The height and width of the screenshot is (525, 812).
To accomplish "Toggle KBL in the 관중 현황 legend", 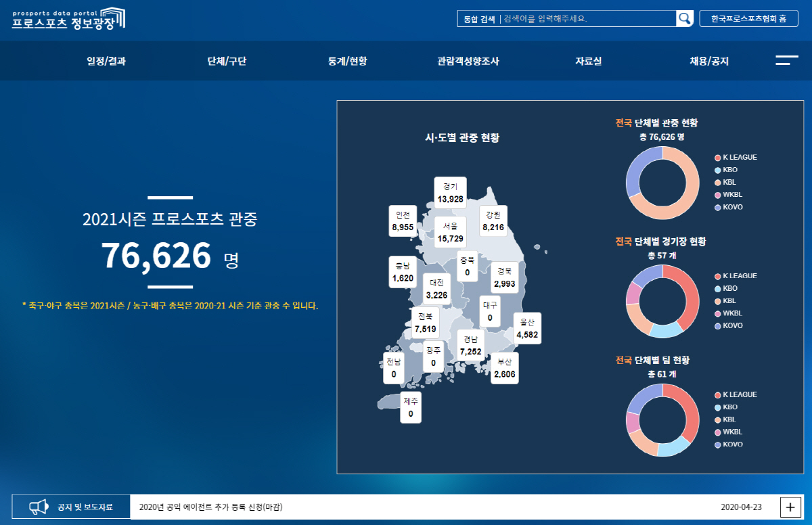I will coord(725,182).
